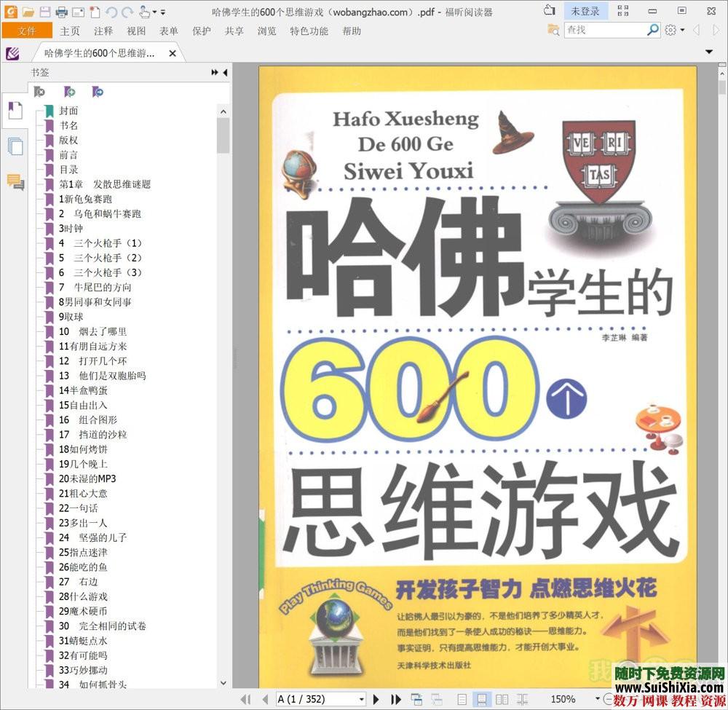
Task: Redo the last action
Action: [127, 12]
